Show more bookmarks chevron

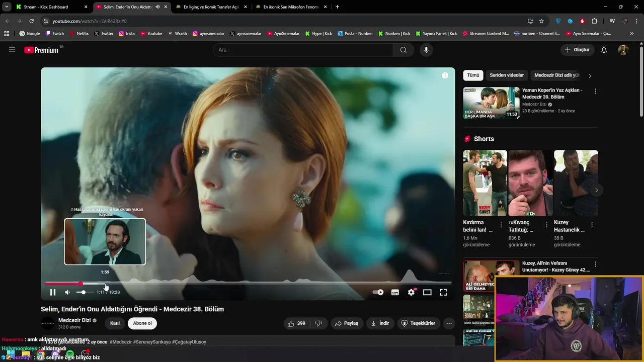tap(632, 34)
